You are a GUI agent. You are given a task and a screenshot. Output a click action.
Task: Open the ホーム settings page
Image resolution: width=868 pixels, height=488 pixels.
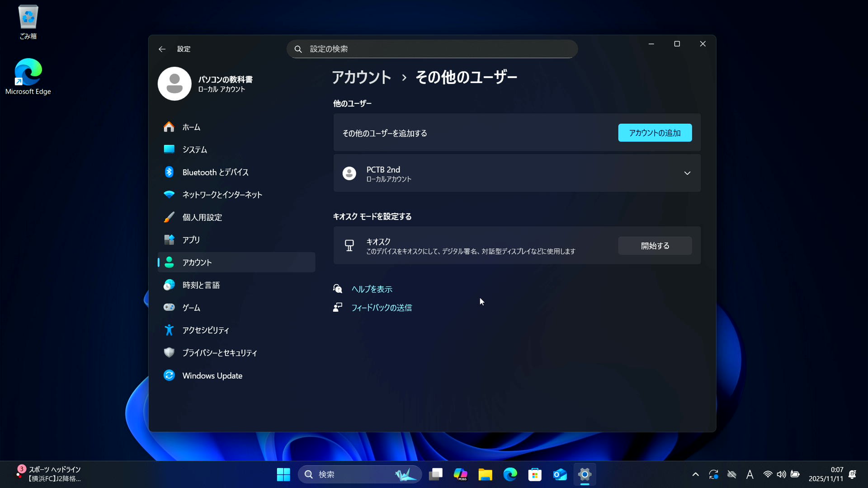point(191,127)
